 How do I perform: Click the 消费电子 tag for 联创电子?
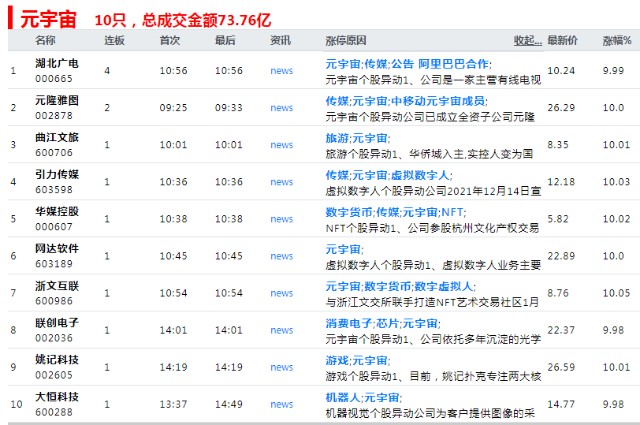point(349,324)
